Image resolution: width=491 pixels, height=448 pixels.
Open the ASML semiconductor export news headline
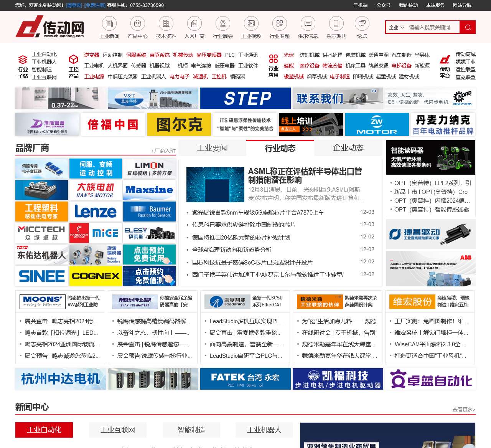point(305,175)
